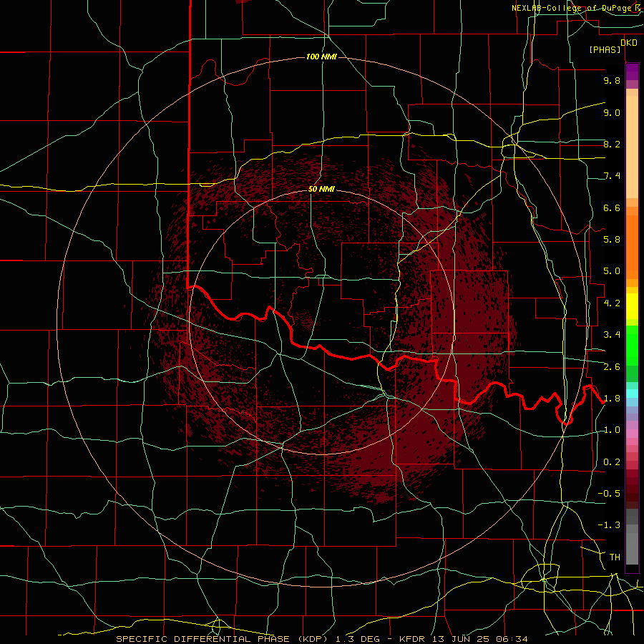
Task: Pick the yellow segment of the color bar
Action: (632, 306)
